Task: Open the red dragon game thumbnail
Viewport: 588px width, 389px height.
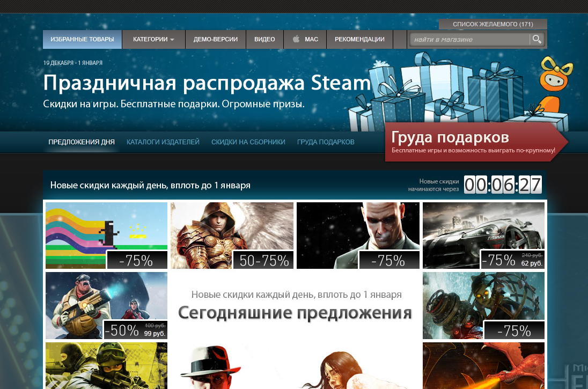Action: (484, 366)
